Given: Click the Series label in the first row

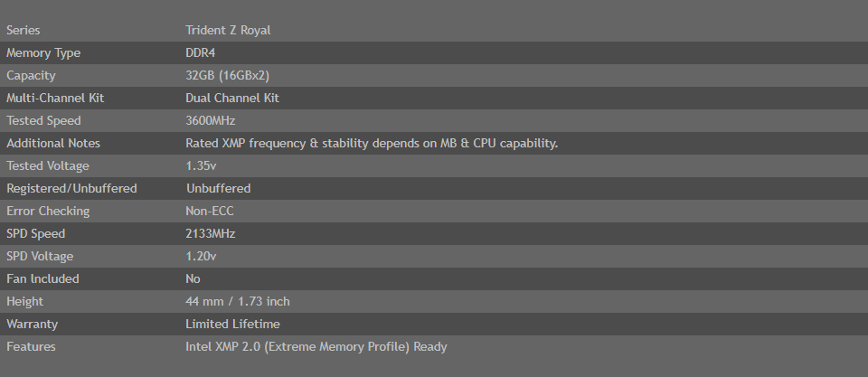Looking at the screenshot, I should point(23,31).
